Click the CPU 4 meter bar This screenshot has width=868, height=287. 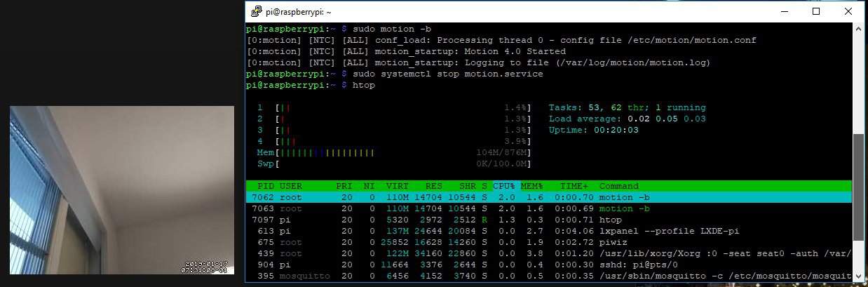(x=394, y=141)
